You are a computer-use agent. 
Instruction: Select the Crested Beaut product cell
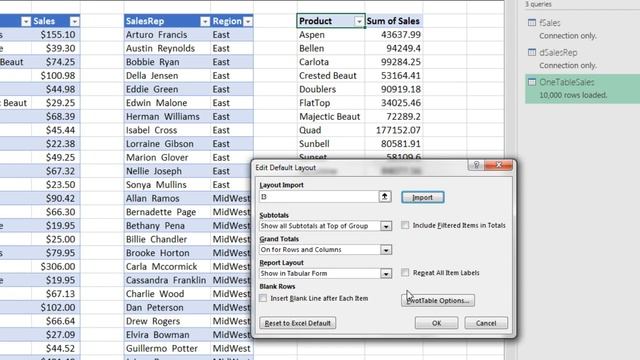(x=331, y=76)
